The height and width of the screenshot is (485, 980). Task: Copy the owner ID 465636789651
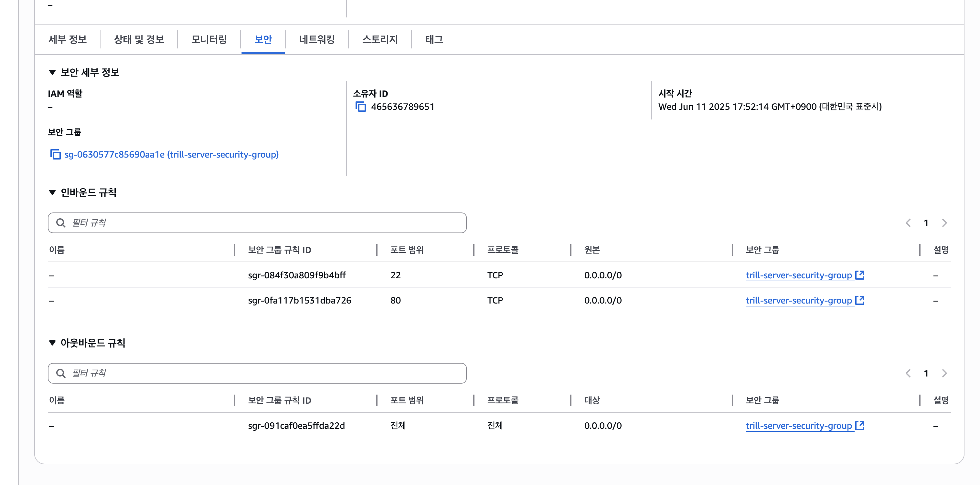360,107
